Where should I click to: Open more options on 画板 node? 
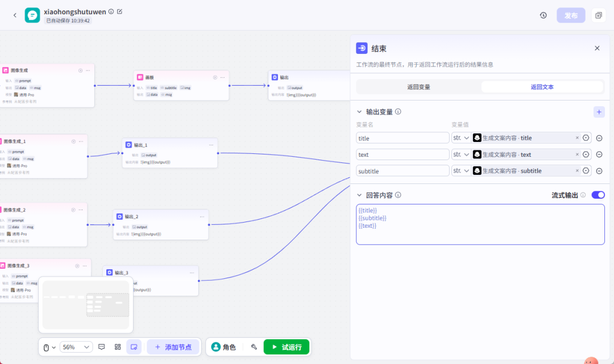(222, 77)
